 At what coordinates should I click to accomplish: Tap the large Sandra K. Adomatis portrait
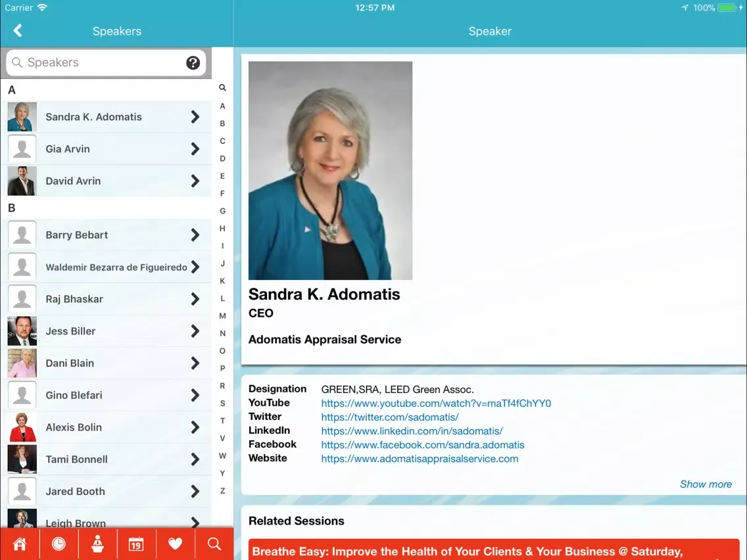(x=330, y=170)
